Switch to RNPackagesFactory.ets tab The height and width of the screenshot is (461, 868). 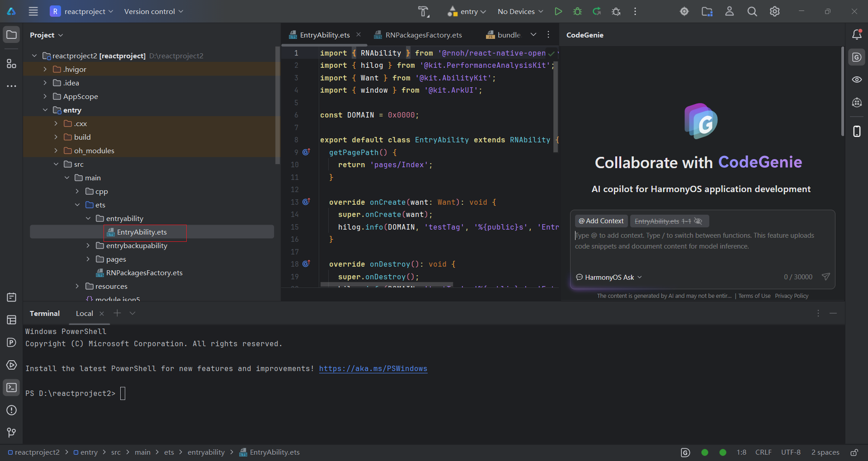418,35
